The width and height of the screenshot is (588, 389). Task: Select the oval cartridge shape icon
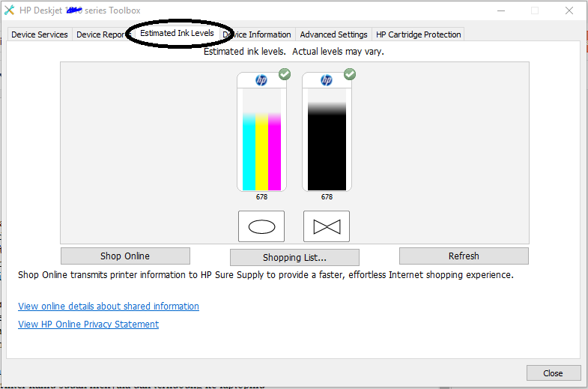click(261, 226)
